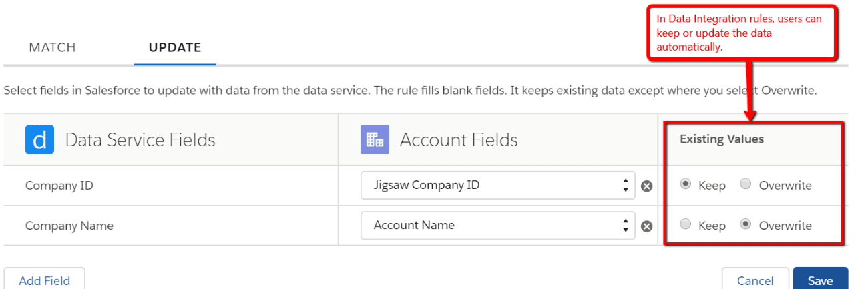Choose Keep for the Company Name row
This screenshot has width=868, height=289.
(685, 225)
